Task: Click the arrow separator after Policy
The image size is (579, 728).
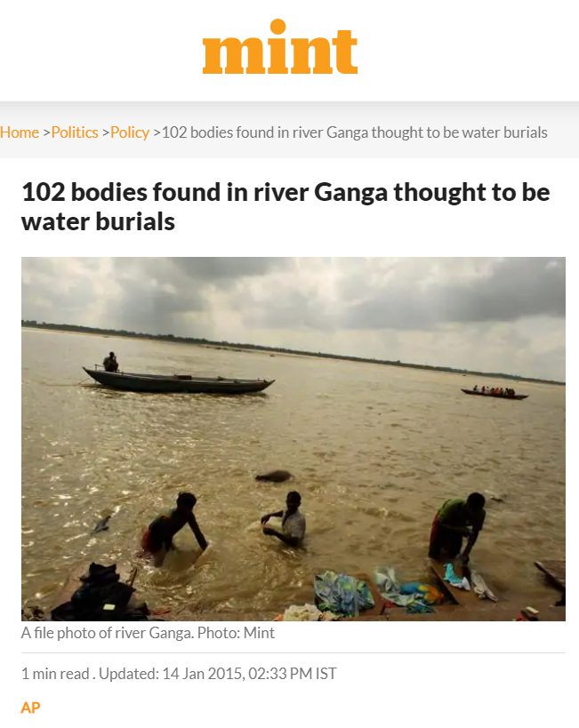Action: pos(157,133)
